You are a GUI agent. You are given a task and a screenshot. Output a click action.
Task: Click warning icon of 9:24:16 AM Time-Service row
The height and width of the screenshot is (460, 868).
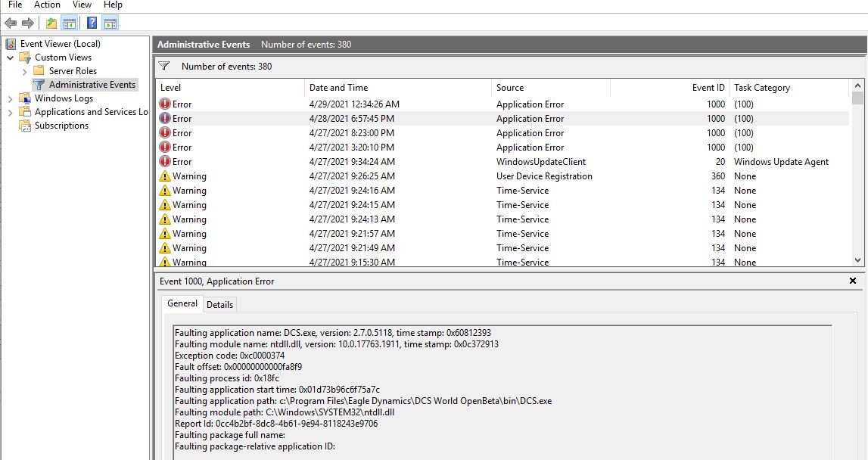(x=165, y=191)
